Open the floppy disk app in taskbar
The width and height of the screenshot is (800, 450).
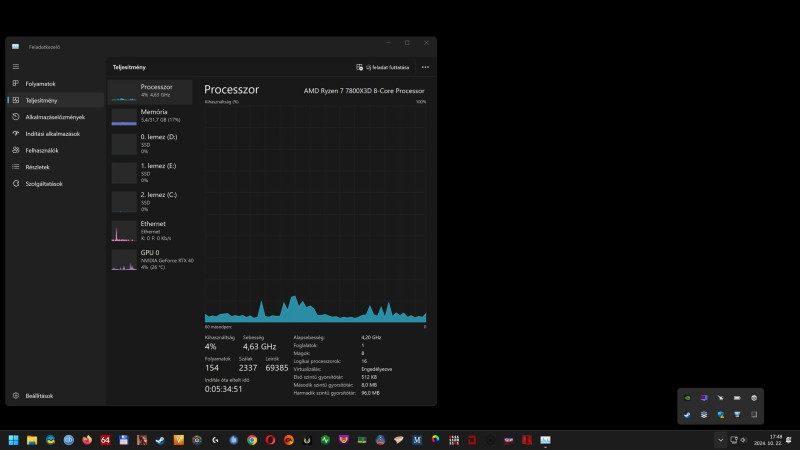click(x=123, y=440)
